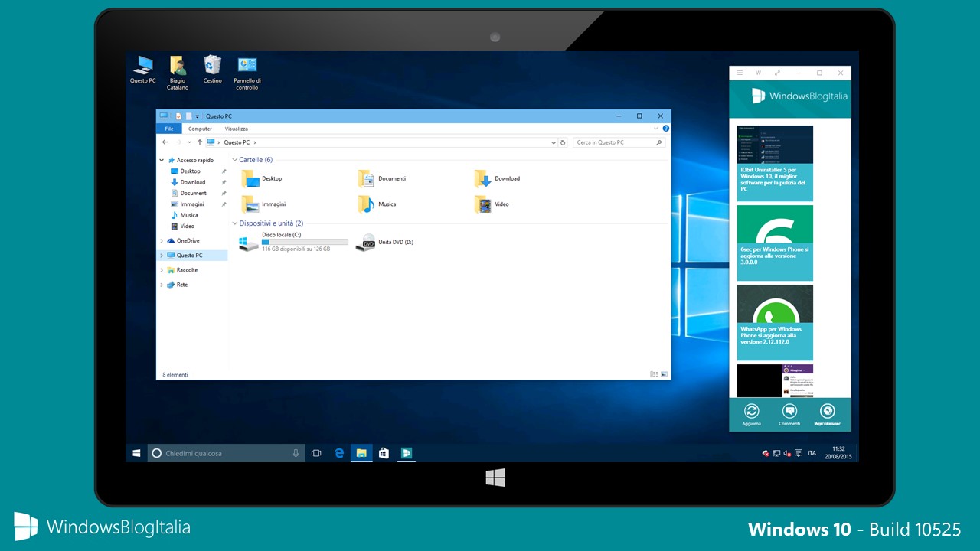
Task: Click the network icon in system tray
Action: (776, 453)
